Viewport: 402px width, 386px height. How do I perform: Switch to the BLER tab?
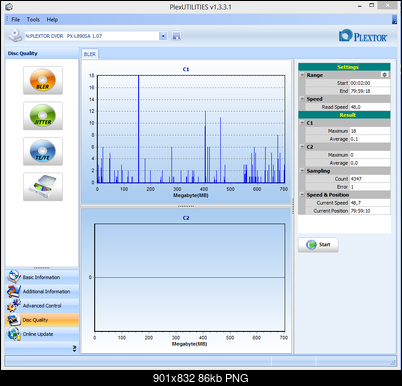[x=90, y=54]
